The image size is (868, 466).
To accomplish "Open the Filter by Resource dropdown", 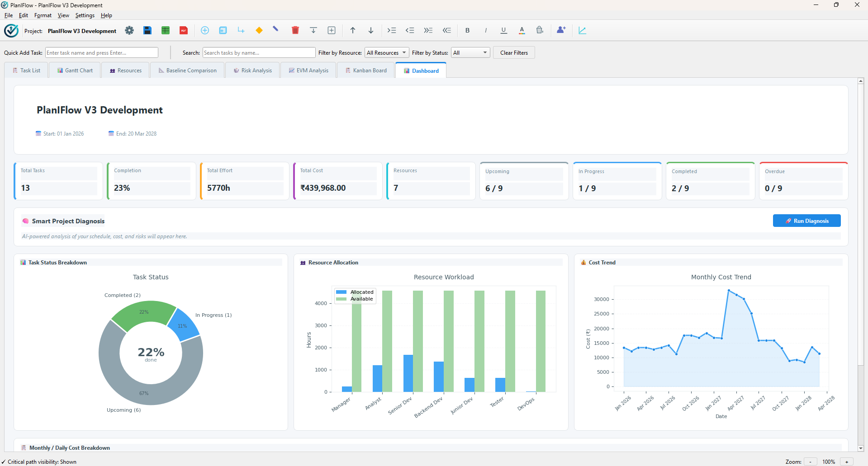I will [x=387, y=53].
